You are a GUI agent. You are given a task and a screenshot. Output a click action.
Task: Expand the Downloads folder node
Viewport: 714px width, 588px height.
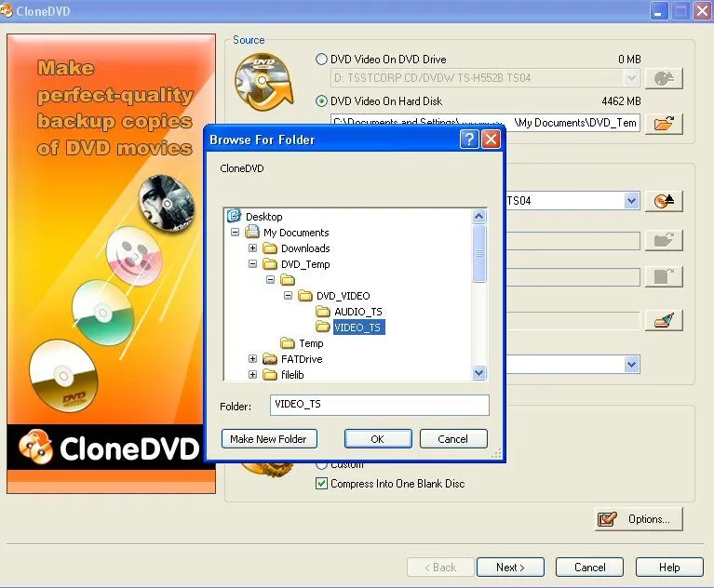click(252, 248)
